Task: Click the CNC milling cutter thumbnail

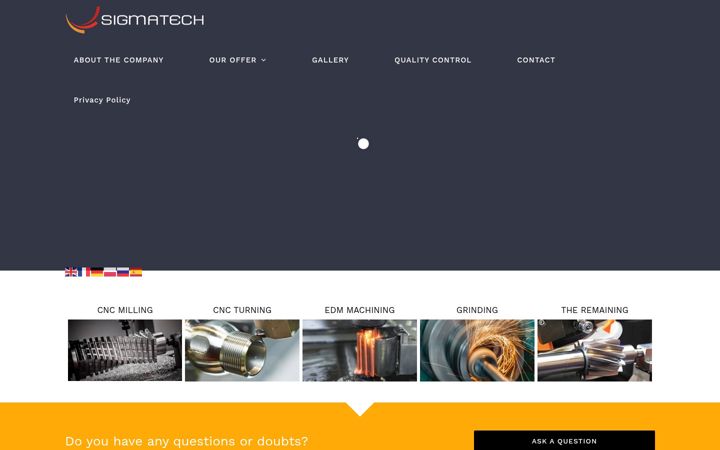Action: point(125,350)
